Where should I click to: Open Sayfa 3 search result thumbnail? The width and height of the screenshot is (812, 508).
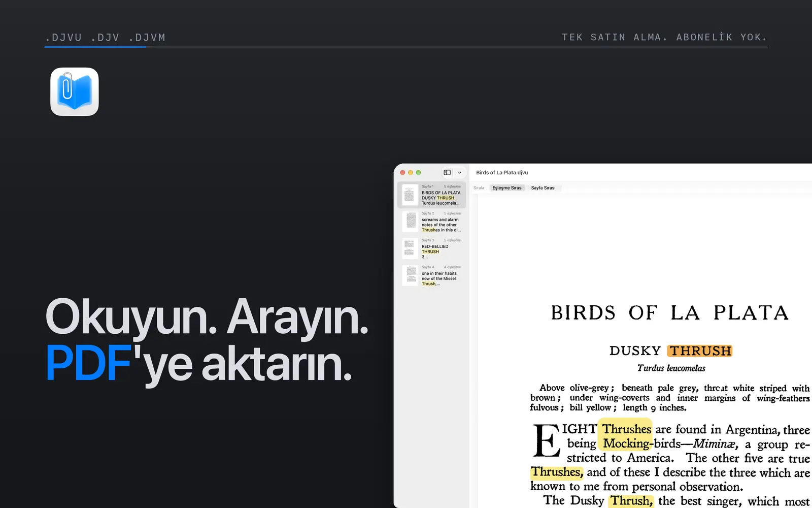coord(410,249)
